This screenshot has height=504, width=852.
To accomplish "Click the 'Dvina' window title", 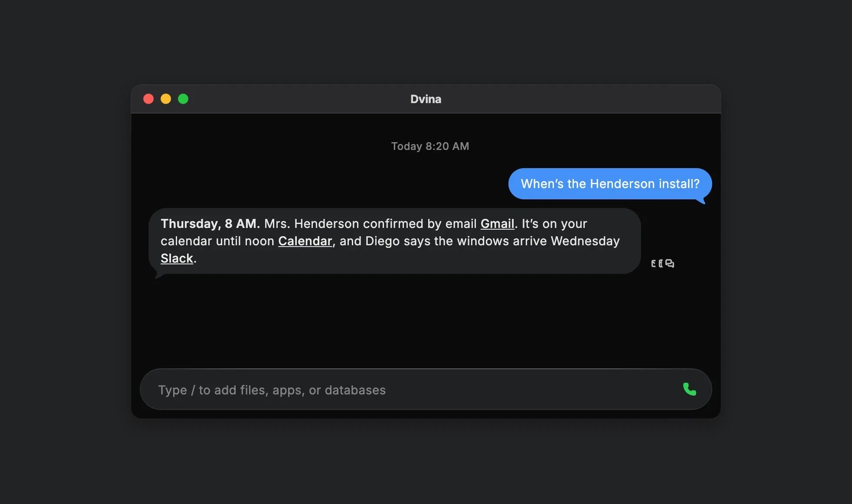I will pos(426,99).
